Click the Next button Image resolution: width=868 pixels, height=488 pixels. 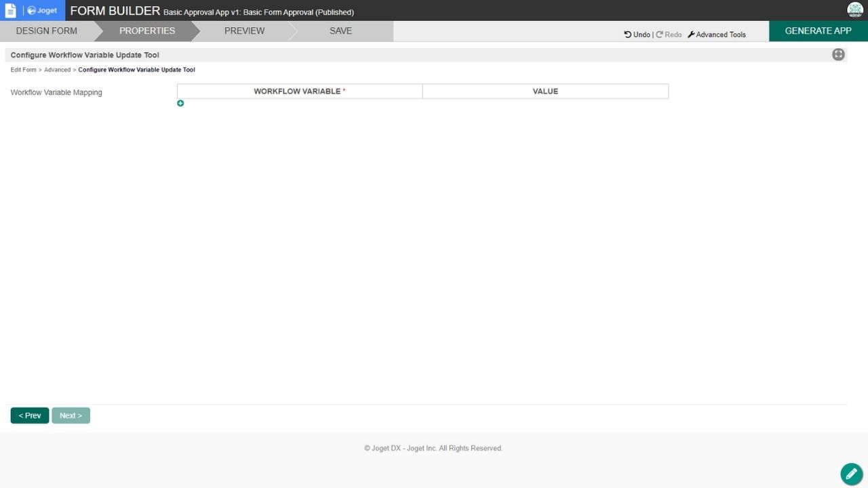click(x=71, y=415)
